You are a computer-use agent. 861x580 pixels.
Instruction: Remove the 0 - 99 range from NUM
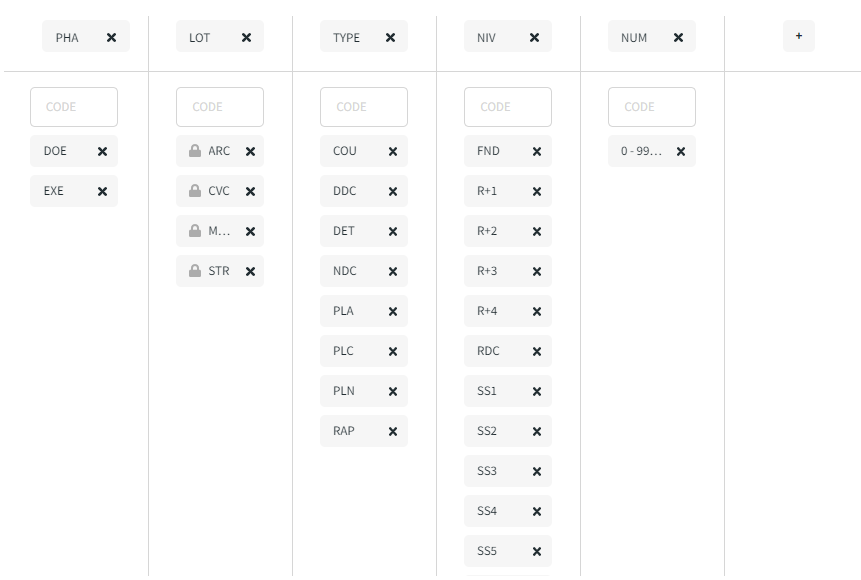[x=681, y=152]
